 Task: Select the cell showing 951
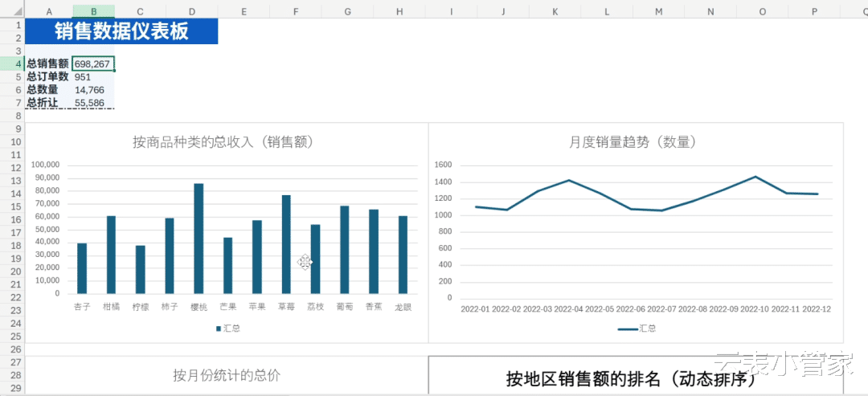click(x=93, y=77)
